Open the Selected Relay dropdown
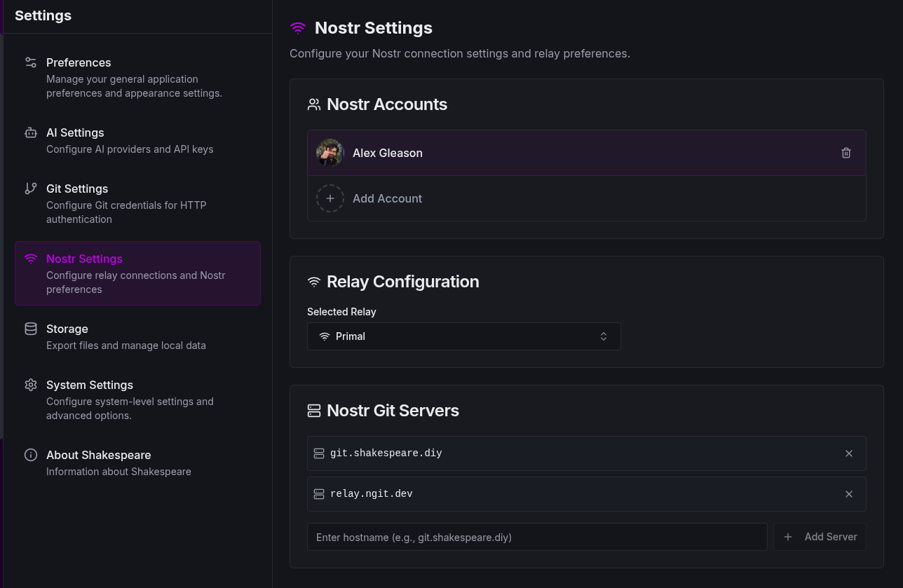 click(463, 336)
